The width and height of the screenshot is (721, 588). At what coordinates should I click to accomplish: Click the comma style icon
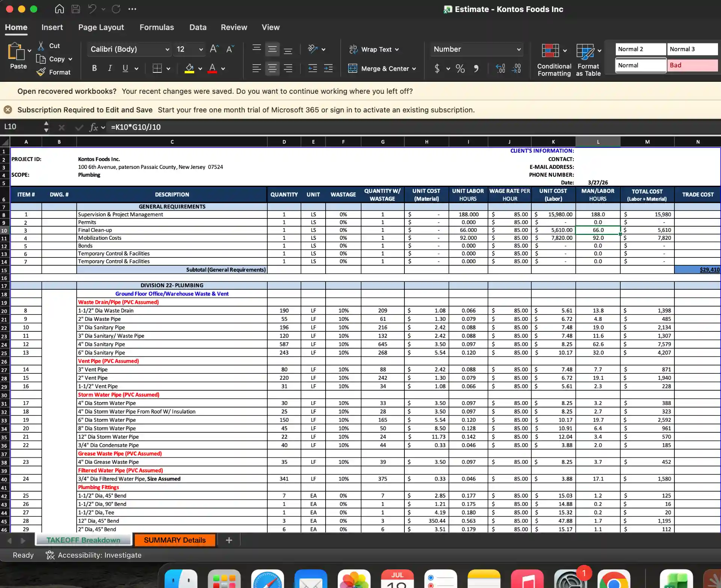click(x=476, y=68)
